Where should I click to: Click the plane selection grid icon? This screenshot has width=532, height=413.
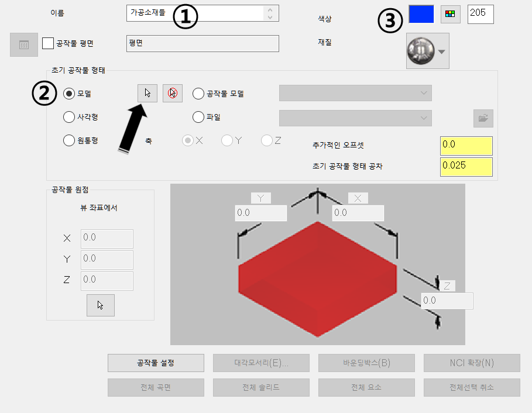(24, 45)
